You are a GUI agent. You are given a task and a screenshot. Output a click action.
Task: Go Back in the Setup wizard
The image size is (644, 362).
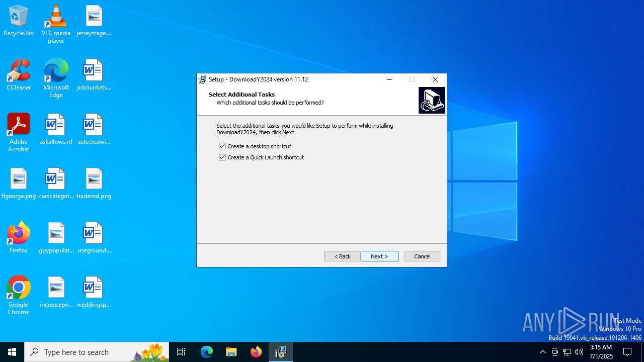click(342, 256)
